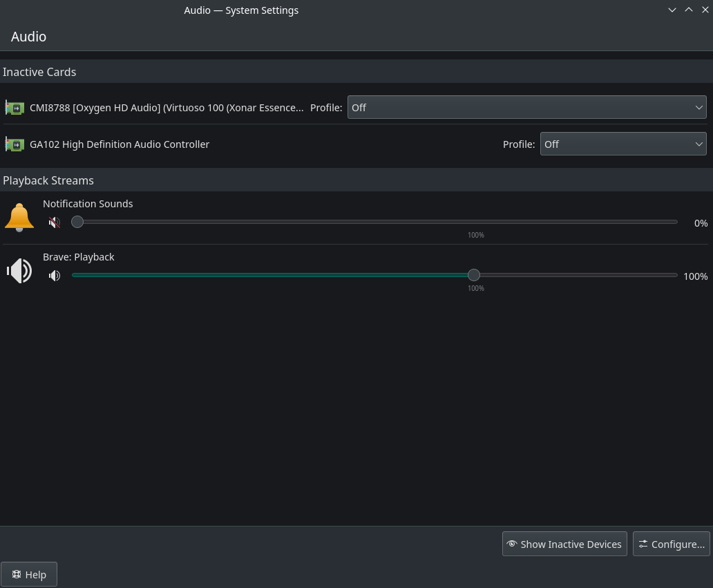Open the Profile dropdown for the CMI8788 card
Viewport: 713px width, 588px height.
(526, 108)
